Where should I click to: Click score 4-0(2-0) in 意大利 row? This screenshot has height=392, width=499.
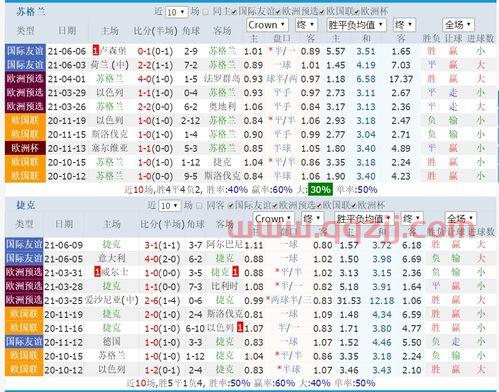162,259
